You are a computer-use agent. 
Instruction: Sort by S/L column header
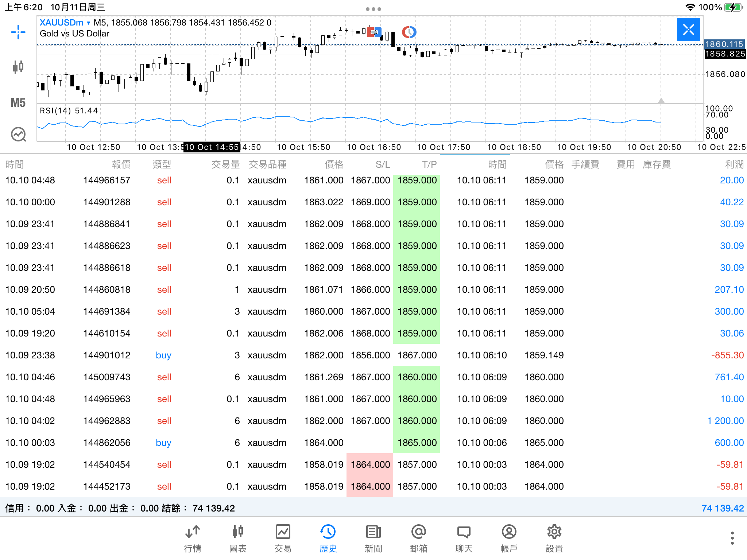383,164
